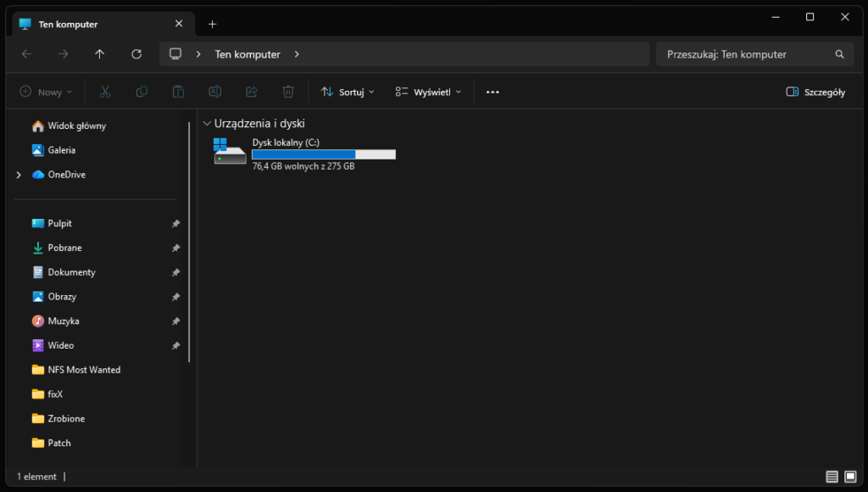This screenshot has width=868, height=492.
Task: Go up one folder level arrow
Action: pyautogui.click(x=100, y=54)
